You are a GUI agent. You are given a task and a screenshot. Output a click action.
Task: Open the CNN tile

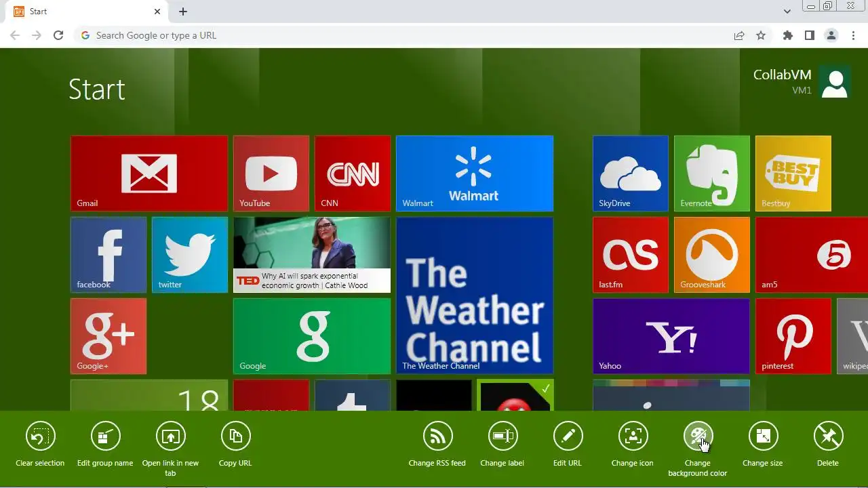click(x=353, y=174)
